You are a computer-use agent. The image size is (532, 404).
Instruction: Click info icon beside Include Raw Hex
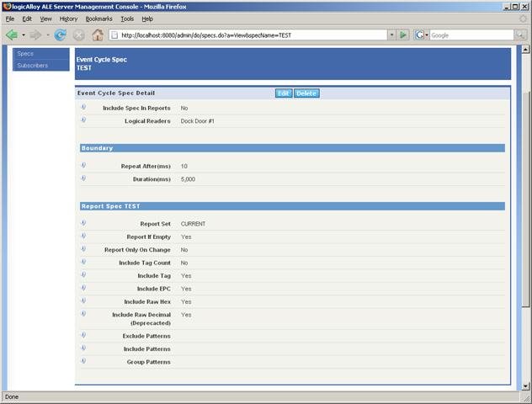(x=83, y=300)
